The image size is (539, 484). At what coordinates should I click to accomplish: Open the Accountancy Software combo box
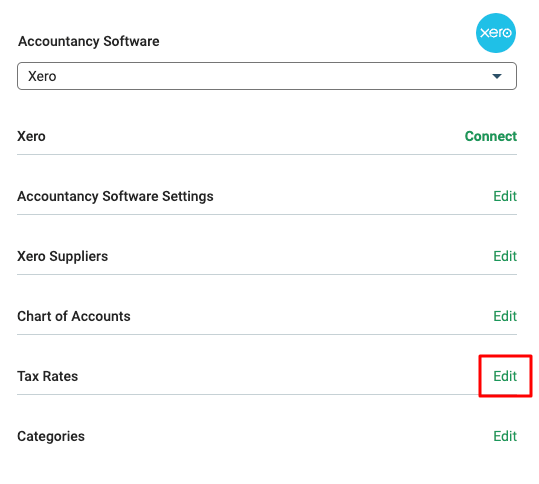click(267, 76)
